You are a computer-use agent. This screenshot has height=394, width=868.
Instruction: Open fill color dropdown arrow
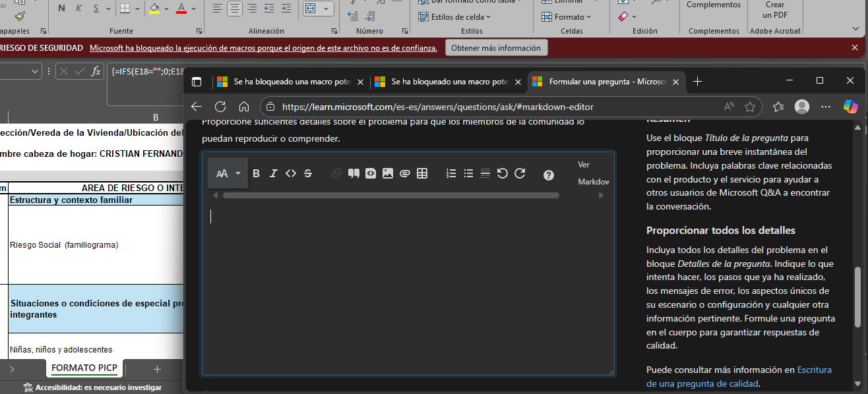(166, 9)
